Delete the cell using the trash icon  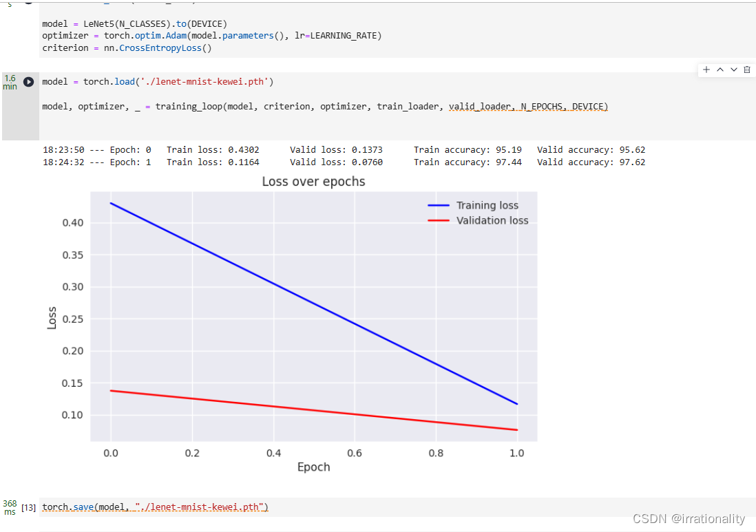[x=747, y=70]
